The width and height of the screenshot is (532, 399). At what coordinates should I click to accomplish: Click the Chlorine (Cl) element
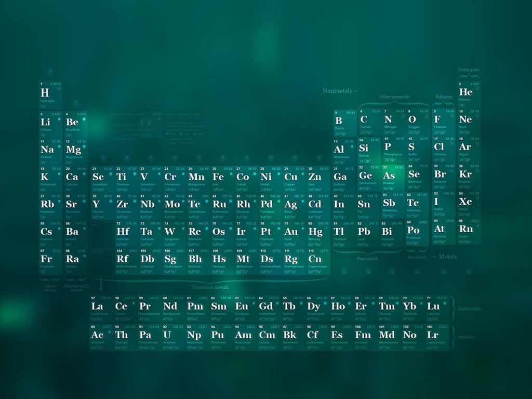click(x=444, y=150)
